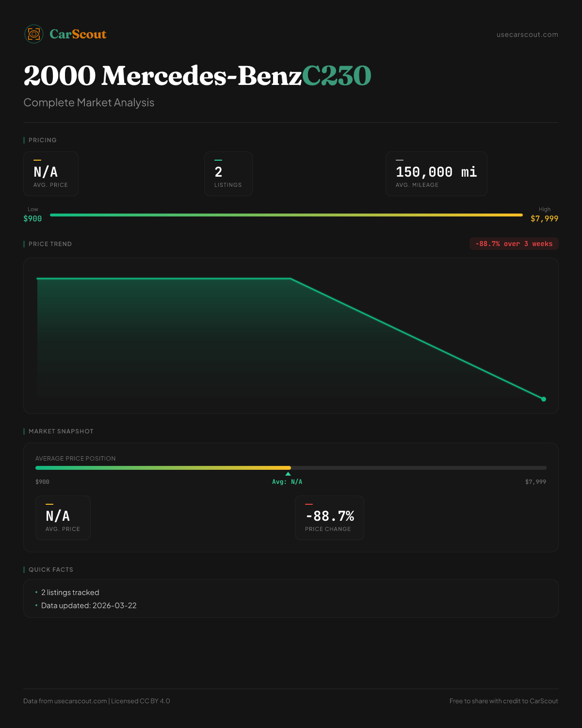Click the low-to-high price range bar
This screenshot has width=582, height=728.
286,215
